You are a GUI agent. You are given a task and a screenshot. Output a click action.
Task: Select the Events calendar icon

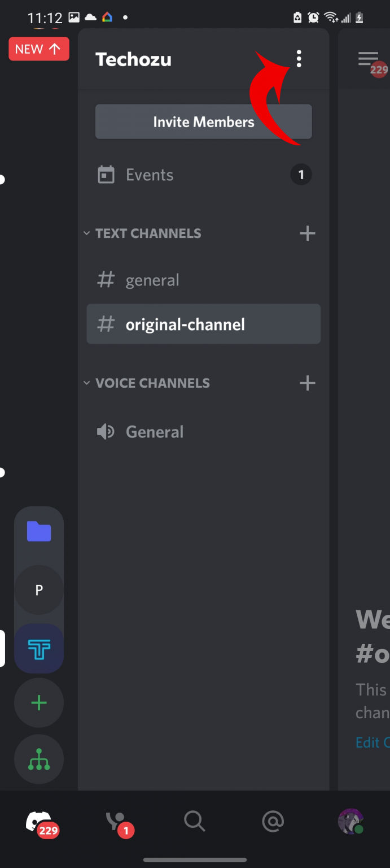coord(106,175)
